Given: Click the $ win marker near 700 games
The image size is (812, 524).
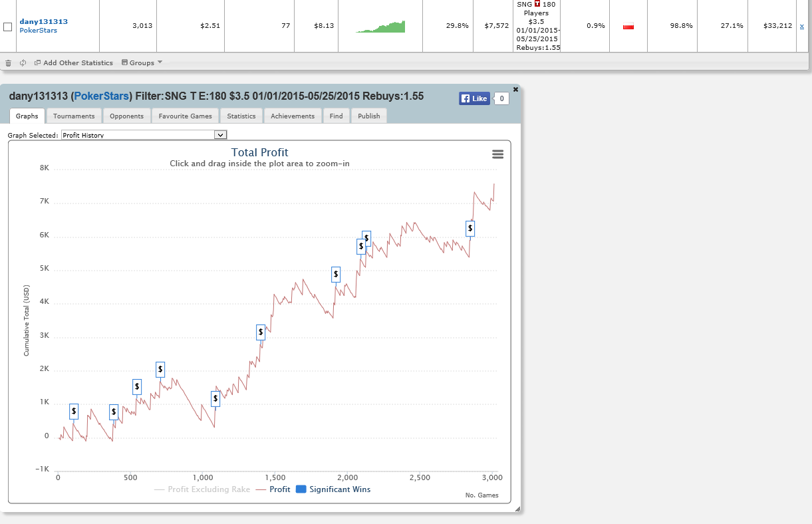Looking at the screenshot, I should click(160, 369).
